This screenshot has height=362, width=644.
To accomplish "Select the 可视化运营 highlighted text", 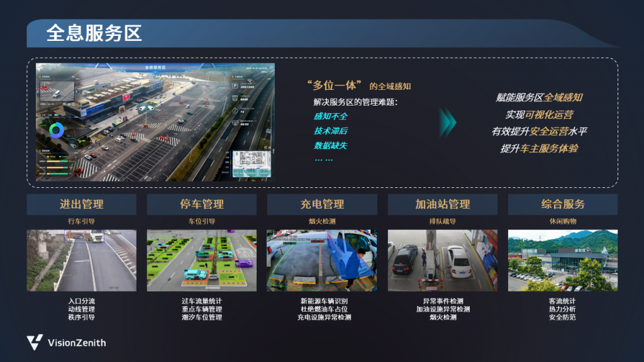I will coord(548,115).
